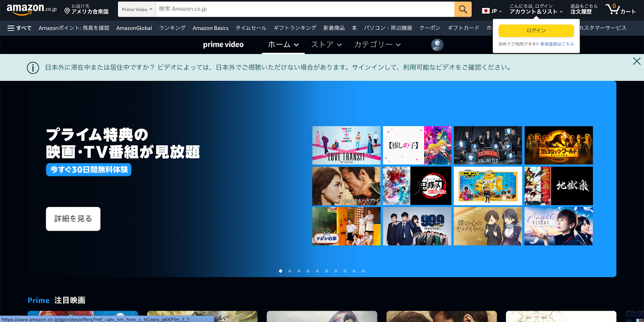Open ランキング in the nav bar
The image size is (644, 322).
[x=172, y=28]
